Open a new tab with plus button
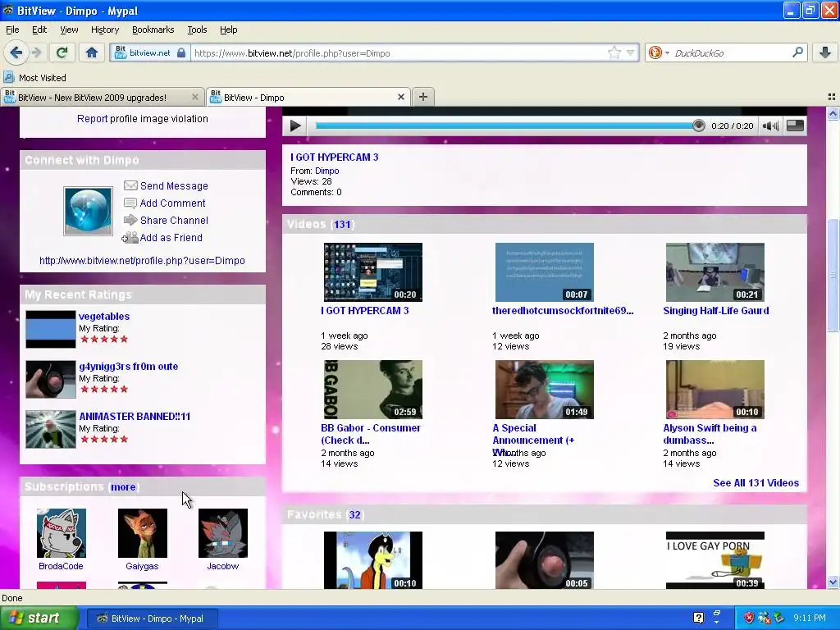Image resolution: width=840 pixels, height=630 pixels. pos(422,97)
